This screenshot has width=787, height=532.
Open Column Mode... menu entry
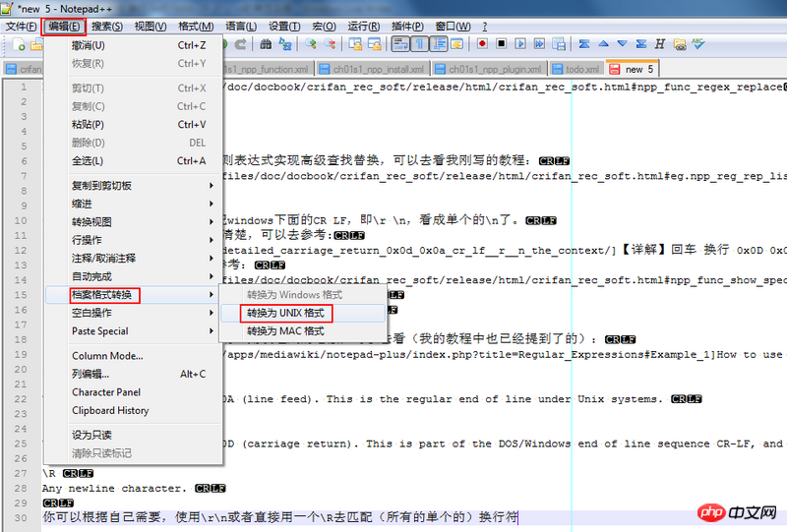coord(134,355)
